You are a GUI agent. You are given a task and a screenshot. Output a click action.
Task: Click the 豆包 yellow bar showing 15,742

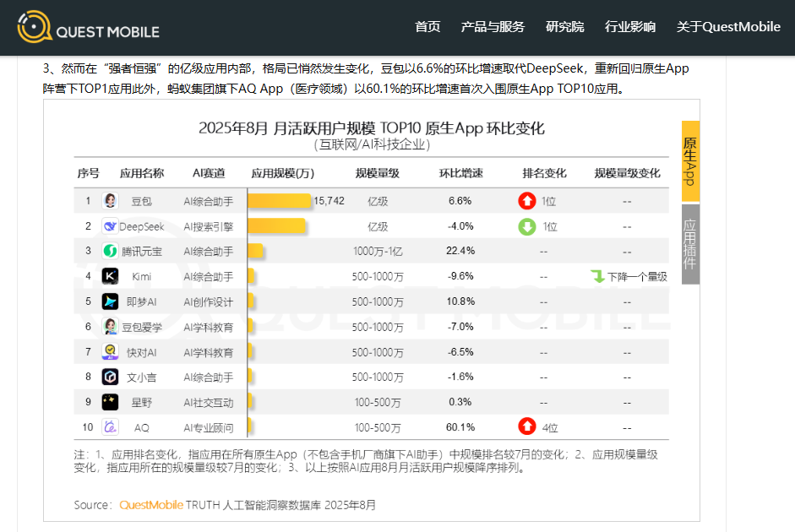[x=280, y=201]
